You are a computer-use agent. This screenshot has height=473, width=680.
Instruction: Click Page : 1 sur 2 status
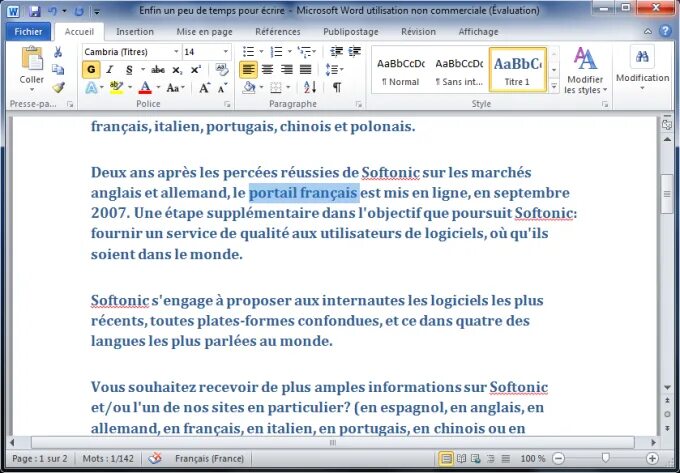tap(40, 458)
